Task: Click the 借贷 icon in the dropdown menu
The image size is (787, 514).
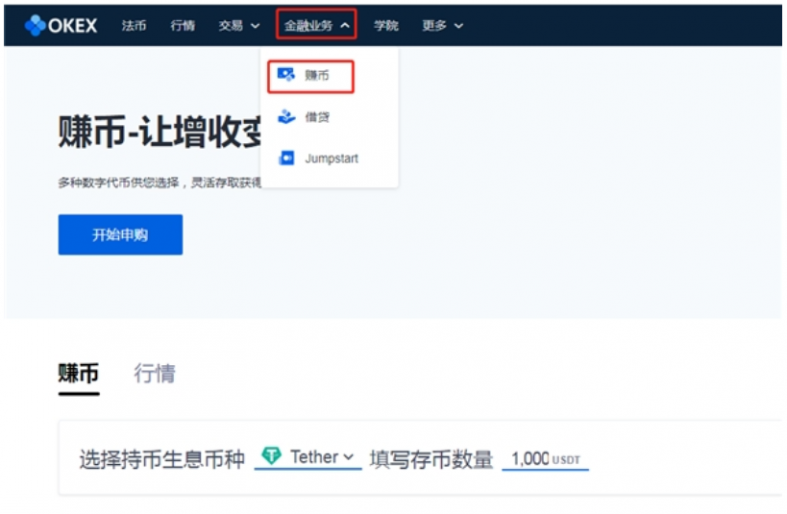Action: coord(286,117)
